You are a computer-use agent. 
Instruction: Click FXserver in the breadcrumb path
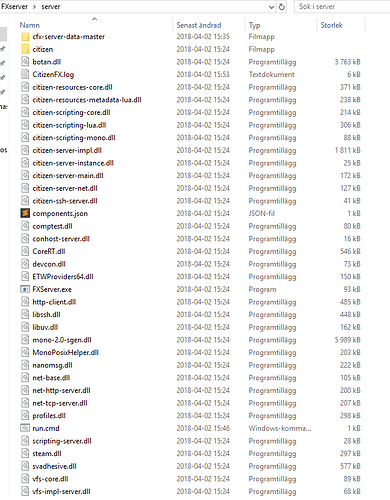click(14, 7)
